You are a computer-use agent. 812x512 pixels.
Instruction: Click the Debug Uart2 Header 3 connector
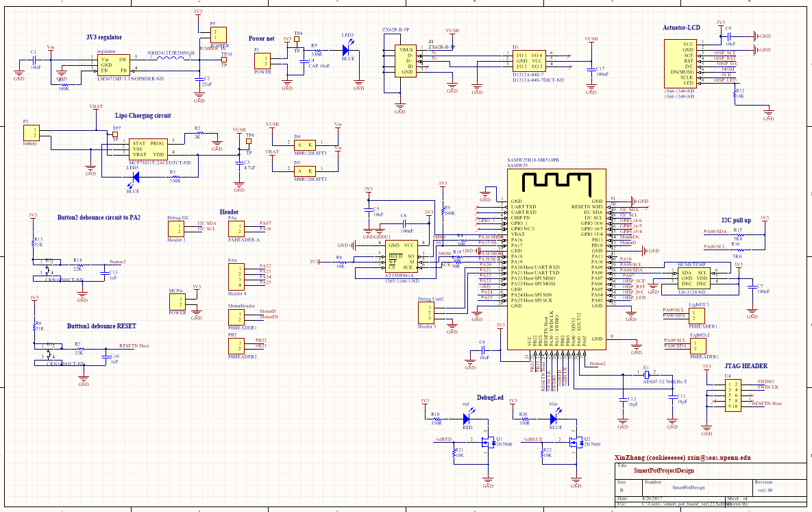point(426,313)
